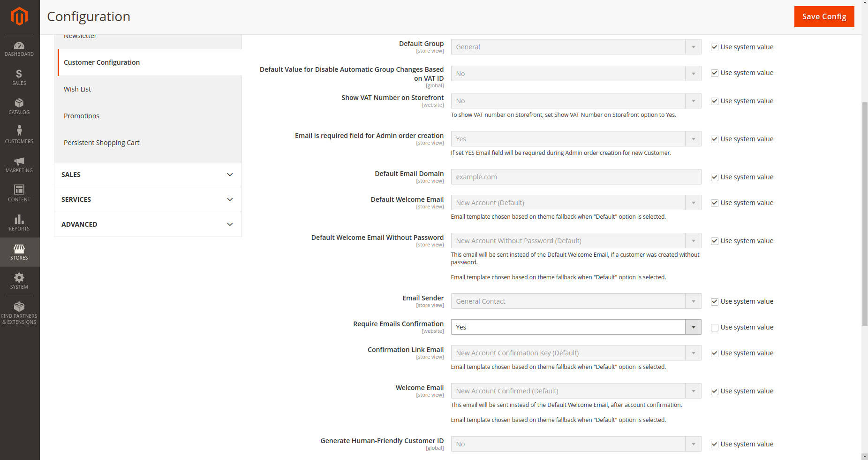This screenshot has width=868, height=460.
Task: Open the Wish List settings tab
Action: [148, 89]
